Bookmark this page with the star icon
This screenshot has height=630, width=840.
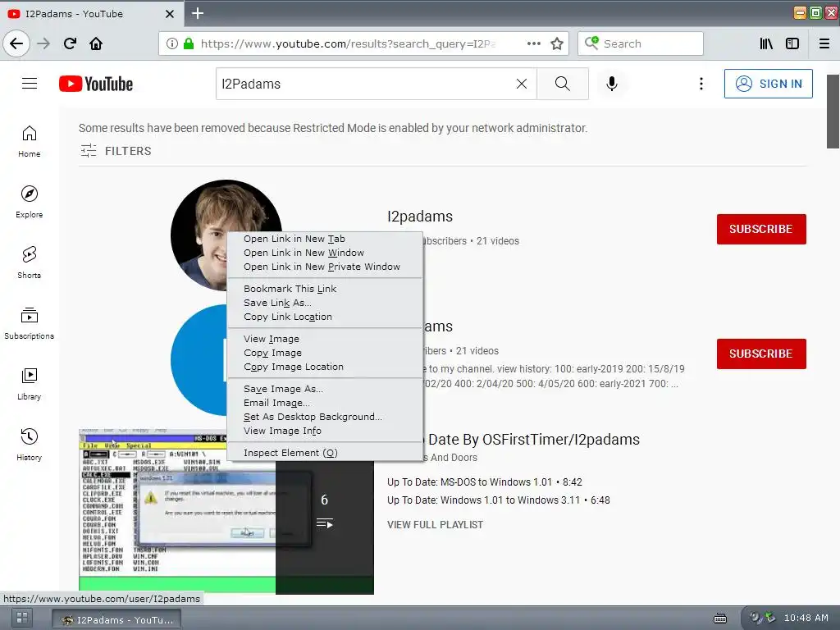557,43
